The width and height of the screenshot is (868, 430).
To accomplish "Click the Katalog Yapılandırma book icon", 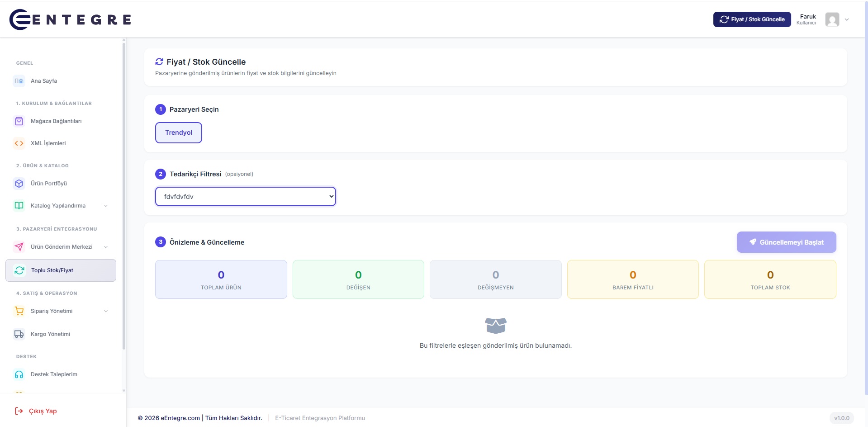I will click(x=19, y=206).
